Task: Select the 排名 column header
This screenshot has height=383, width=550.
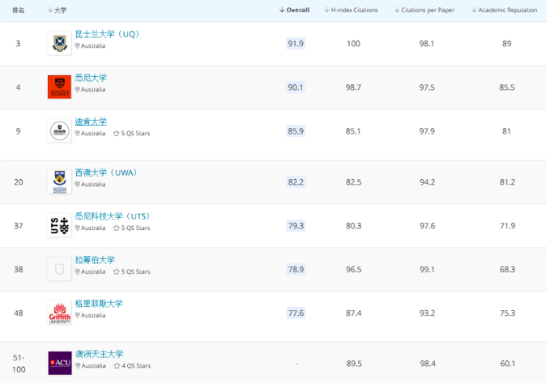Action: [x=18, y=10]
